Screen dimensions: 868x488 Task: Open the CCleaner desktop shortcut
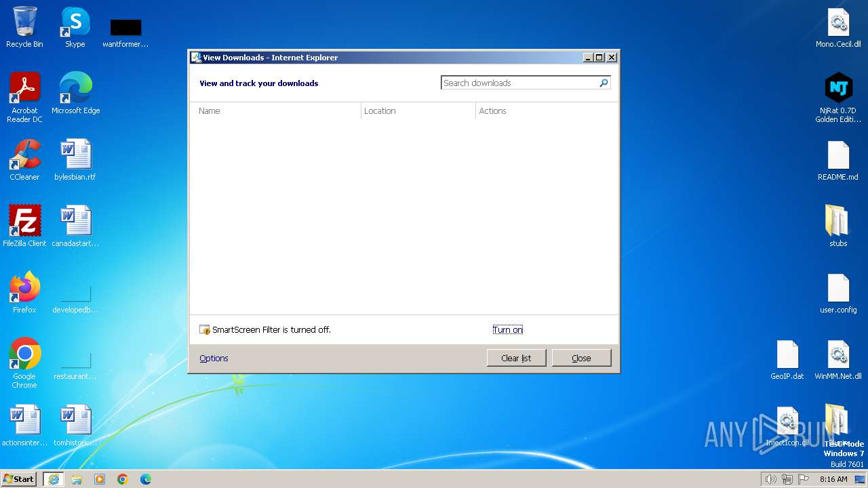click(24, 160)
